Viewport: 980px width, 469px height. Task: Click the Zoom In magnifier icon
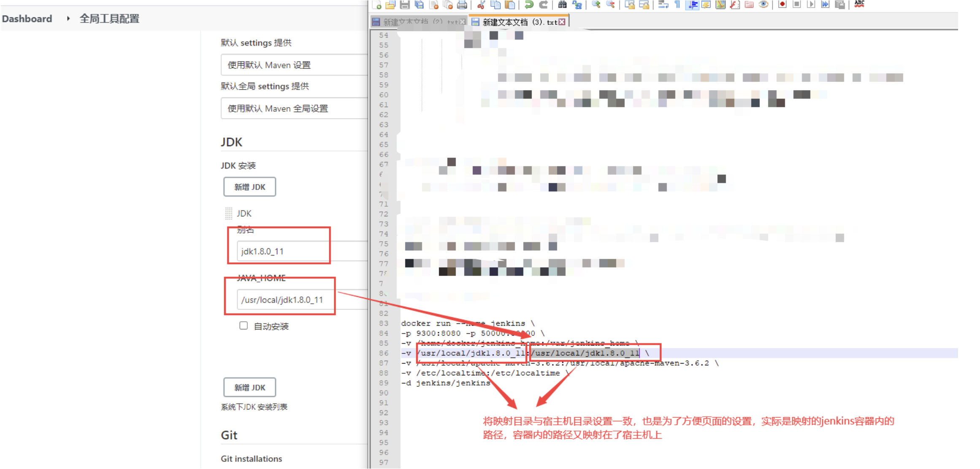(x=596, y=5)
